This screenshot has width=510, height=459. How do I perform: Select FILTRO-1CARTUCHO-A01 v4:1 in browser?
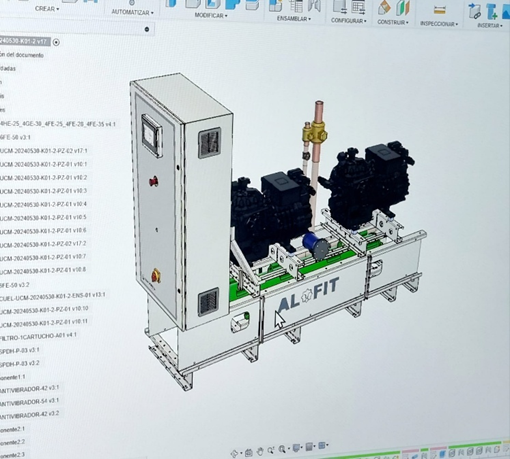(38, 336)
